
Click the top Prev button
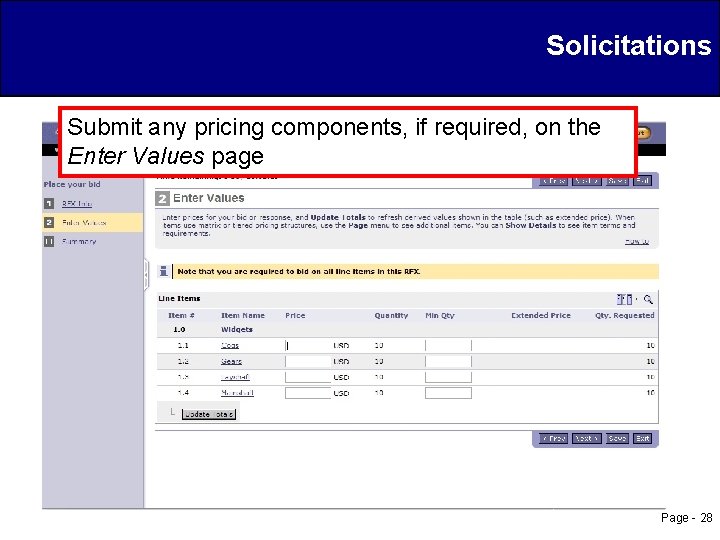(x=553, y=181)
